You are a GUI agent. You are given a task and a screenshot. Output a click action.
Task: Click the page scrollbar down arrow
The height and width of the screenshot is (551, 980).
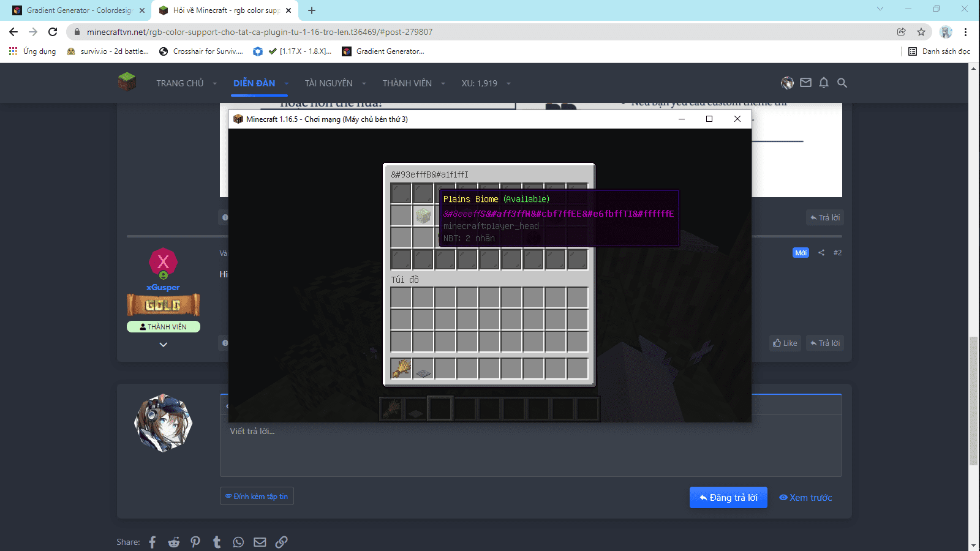click(974, 545)
